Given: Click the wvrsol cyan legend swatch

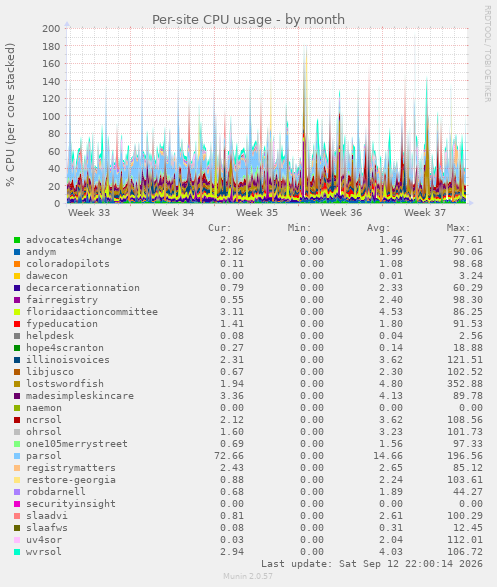Looking at the screenshot, I should [x=17, y=552].
